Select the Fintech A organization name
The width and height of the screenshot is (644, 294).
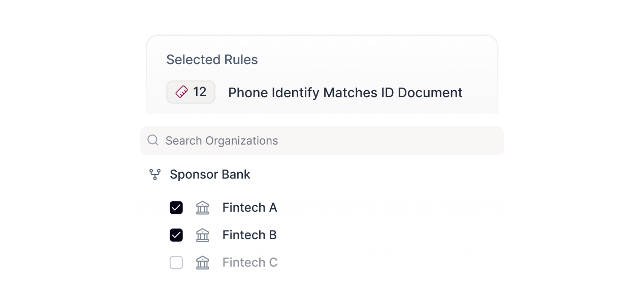[x=249, y=208]
